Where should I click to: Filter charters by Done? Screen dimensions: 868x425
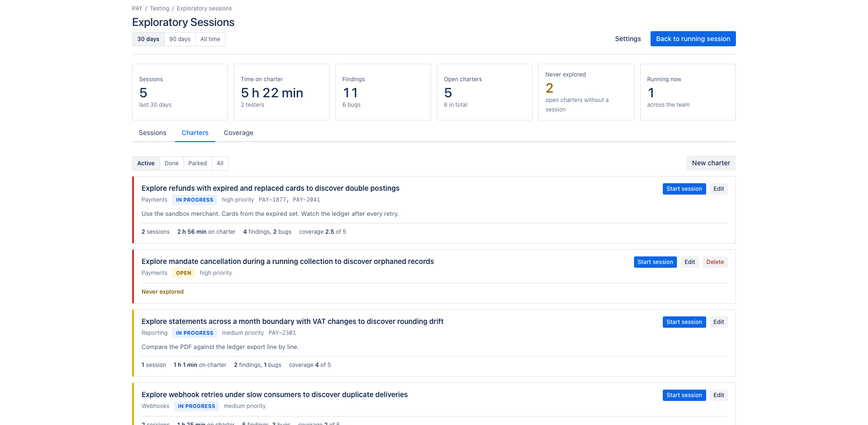tap(172, 163)
